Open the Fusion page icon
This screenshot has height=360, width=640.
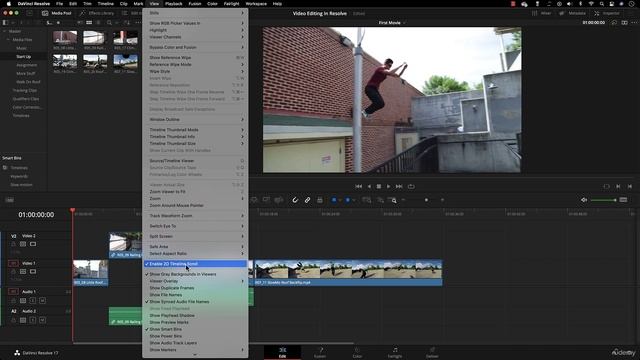tap(320, 352)
